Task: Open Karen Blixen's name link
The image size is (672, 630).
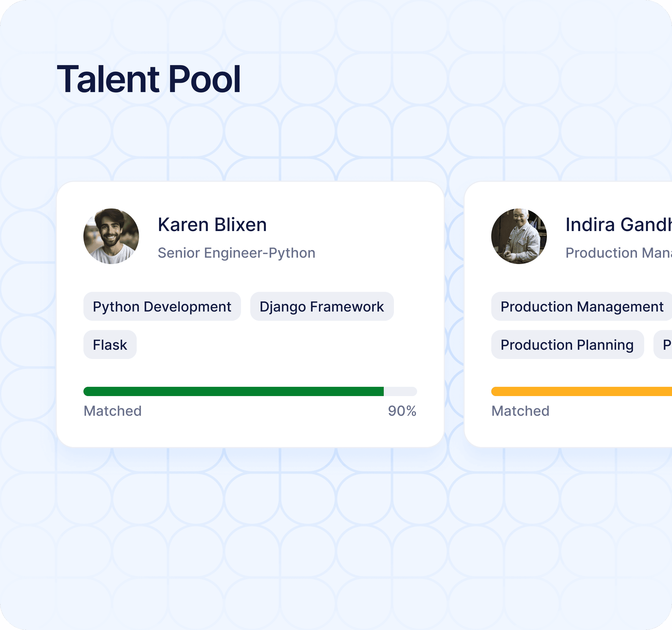Action: [x=212, y=225]
